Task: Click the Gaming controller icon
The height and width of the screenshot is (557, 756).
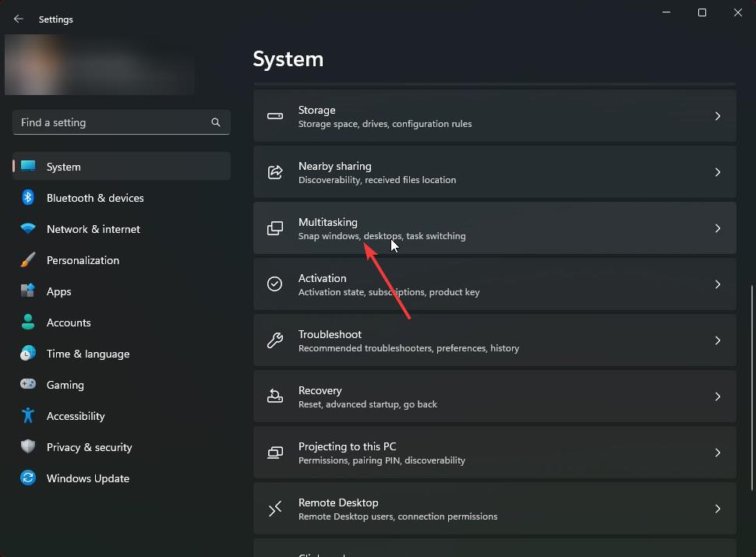Action: [28, 385]
